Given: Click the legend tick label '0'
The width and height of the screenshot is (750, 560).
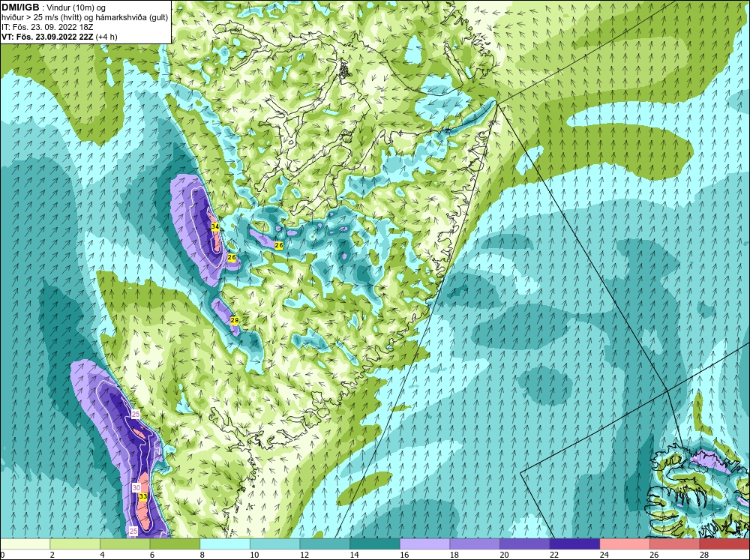Looking at the screenshot, I should click(x=2, y=555).
